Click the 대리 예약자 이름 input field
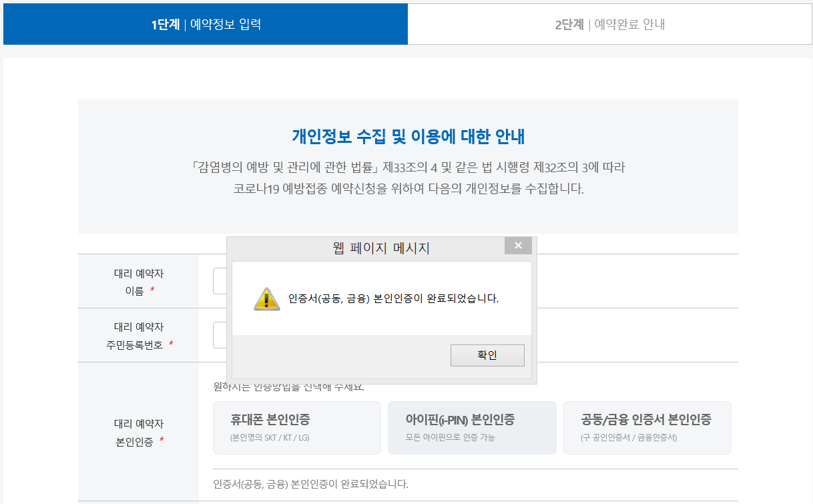 (220, 281)
